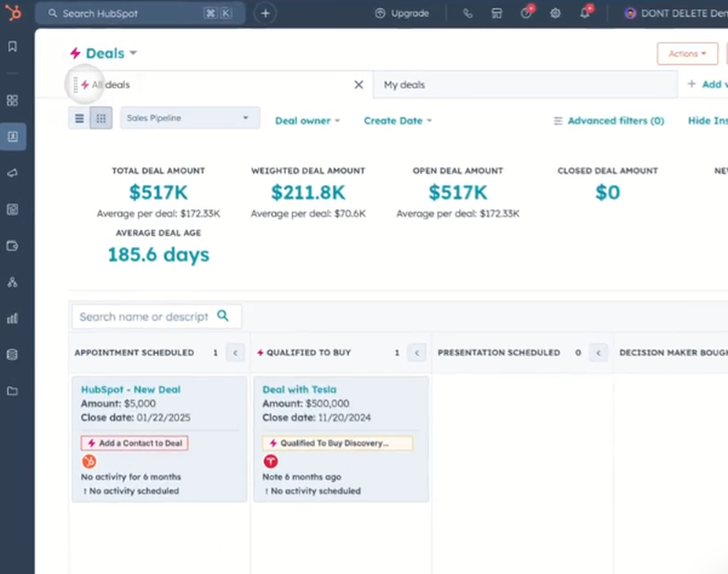Open the account menu DONT DELETE
This screenshot has height=574, width=728.
click(676, 13)
